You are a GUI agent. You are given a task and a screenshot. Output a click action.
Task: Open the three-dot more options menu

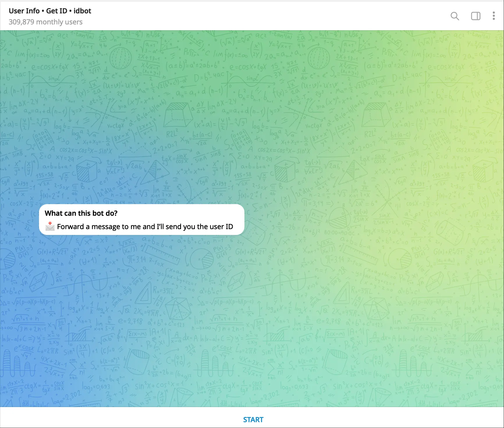pos(494,16)
